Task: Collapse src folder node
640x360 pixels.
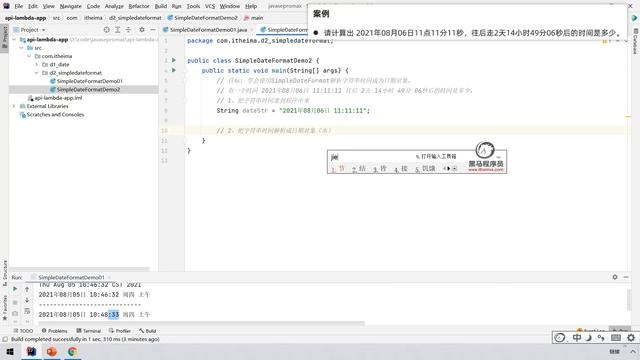Action: [22, 48]
